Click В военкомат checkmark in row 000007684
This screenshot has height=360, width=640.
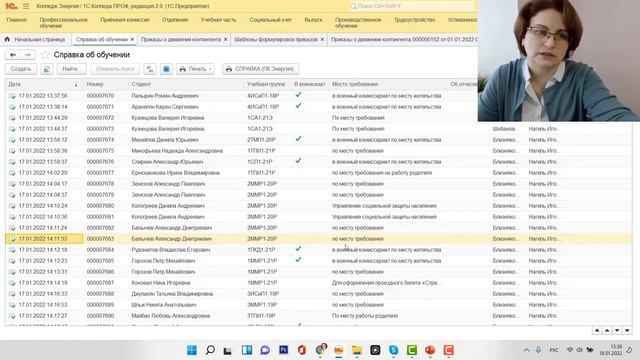[298, 249]
